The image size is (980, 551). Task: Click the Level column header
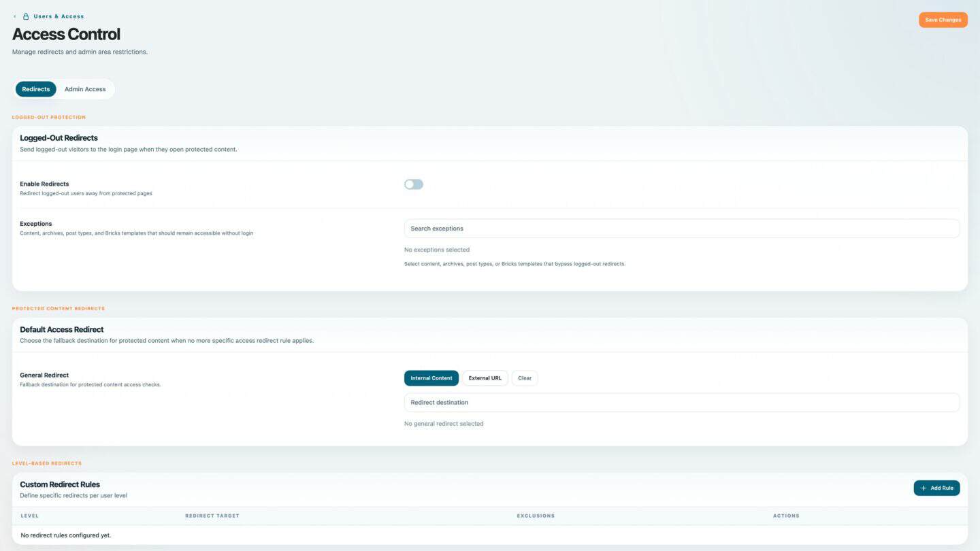tap(30, 516)
